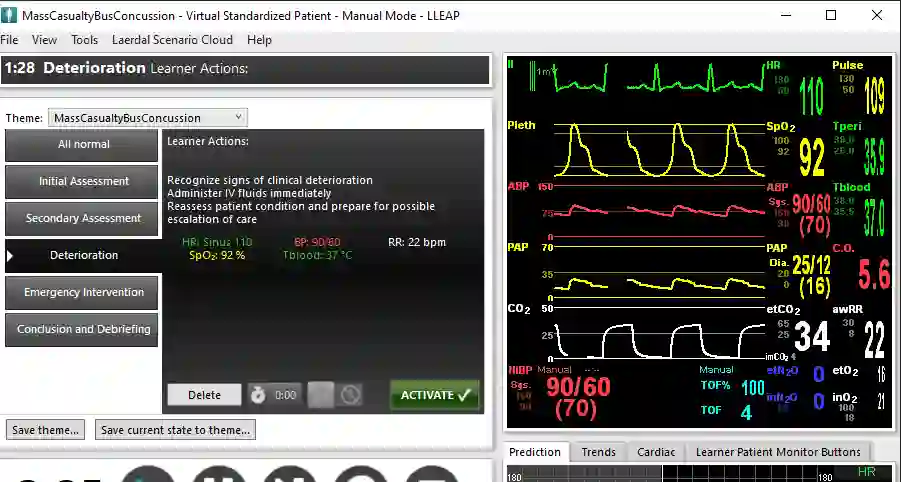Image resolution: width=901 pixels, height=482 pixels.
Task: Click the red ABP waveform
Action: [x=659, y=211]
